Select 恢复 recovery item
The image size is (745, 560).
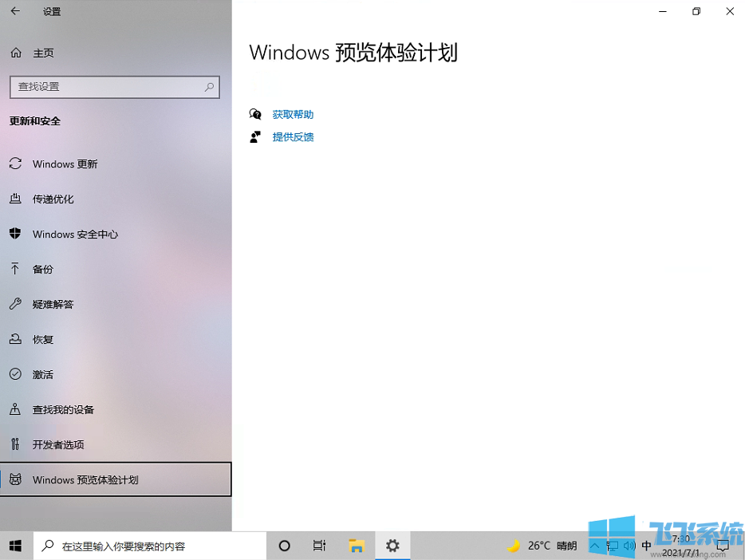click(43, 340)
